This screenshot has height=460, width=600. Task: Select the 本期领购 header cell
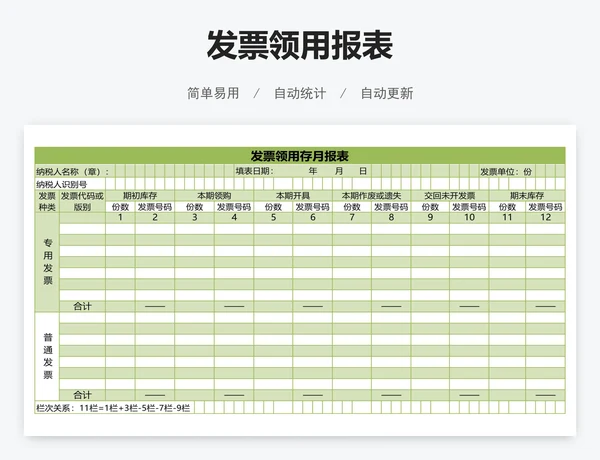[x=214, y=196]
